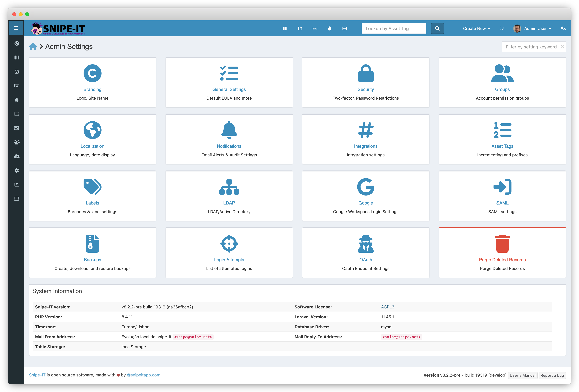Select the Laravel Version value 11.45.1

387,317
